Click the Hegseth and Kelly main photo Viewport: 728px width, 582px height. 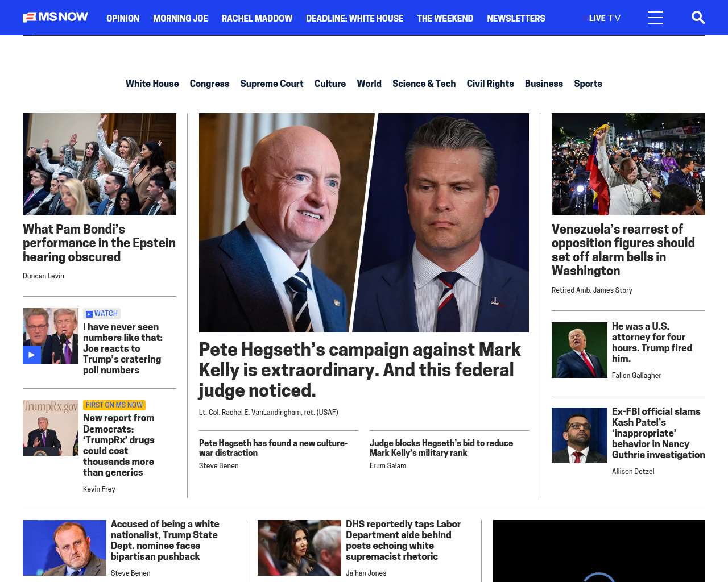pyautogui.click(x=363, y=222)
